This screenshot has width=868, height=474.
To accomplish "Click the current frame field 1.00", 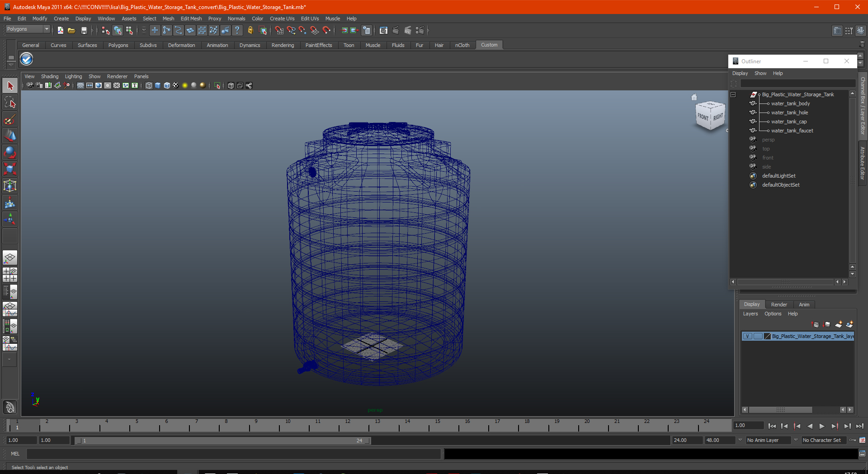I will click(x=748, y=426).
